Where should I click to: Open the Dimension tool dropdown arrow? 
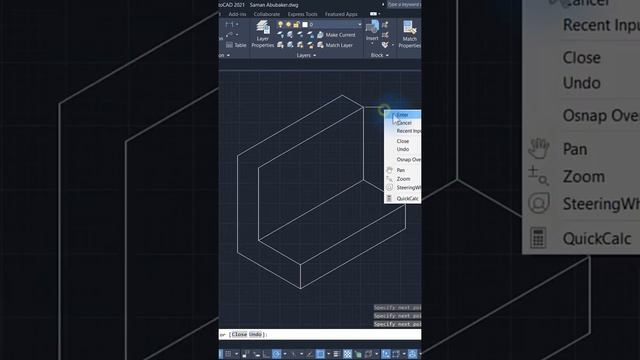click(x=237, y=24)
